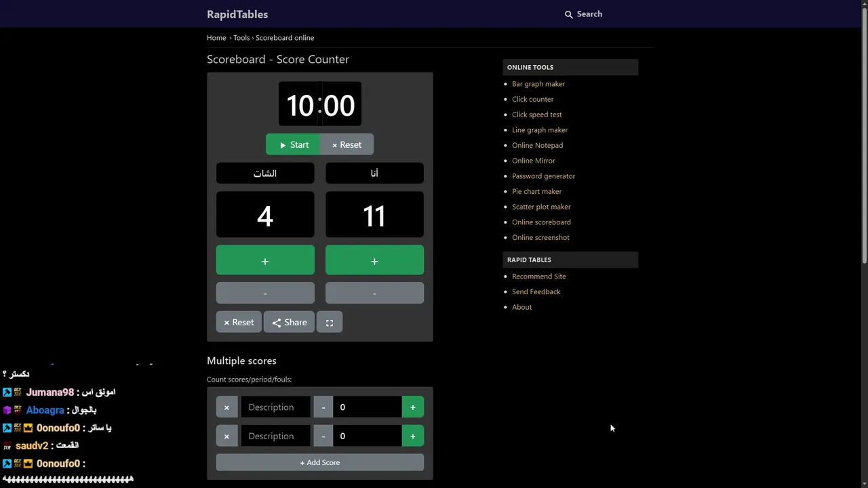Click the timer minutes digits 10

pyautogui.click(x=300, y=105)
